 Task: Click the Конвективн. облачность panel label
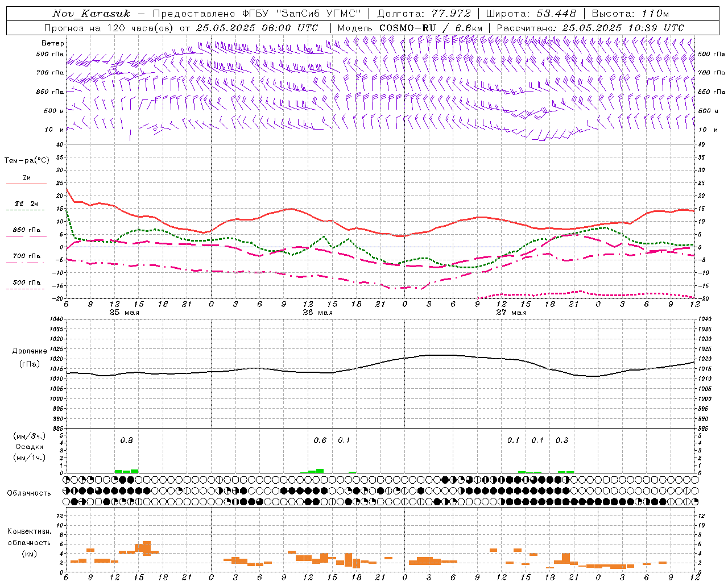(x=29, y=542)
